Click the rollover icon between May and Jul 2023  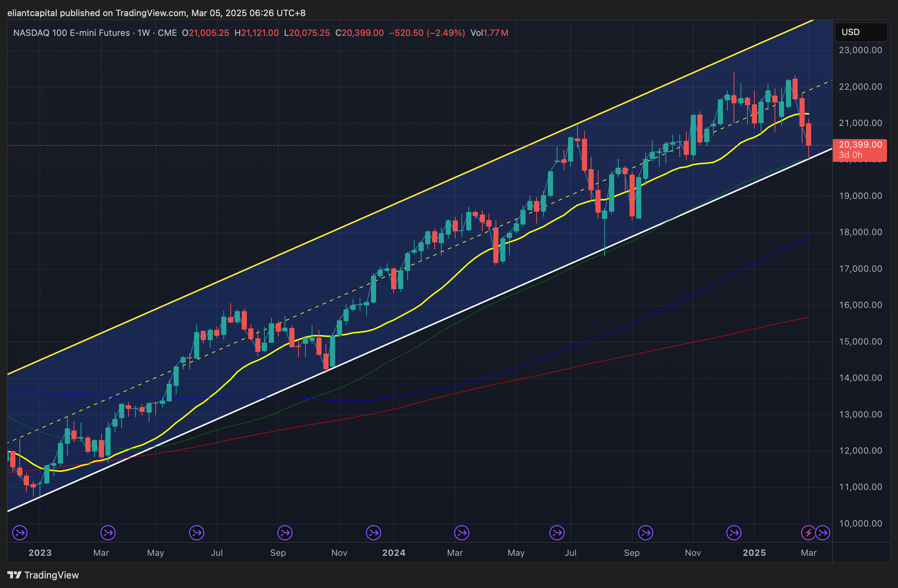[197, 533]
